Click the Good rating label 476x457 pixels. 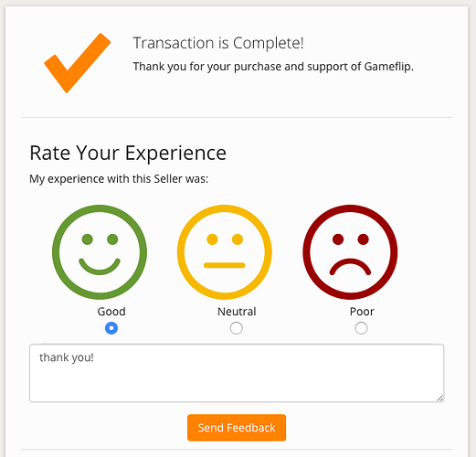(x=111, y=312)
